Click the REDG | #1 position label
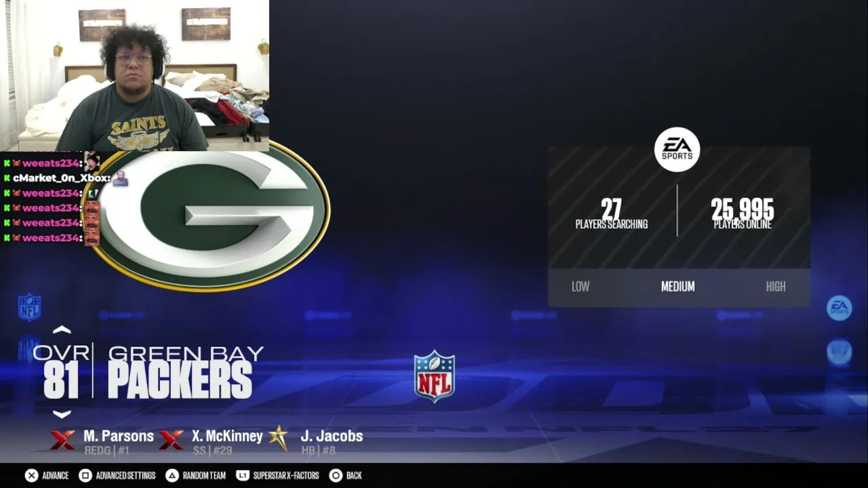This screenshot has width=868, height=488. coord(106,451)
